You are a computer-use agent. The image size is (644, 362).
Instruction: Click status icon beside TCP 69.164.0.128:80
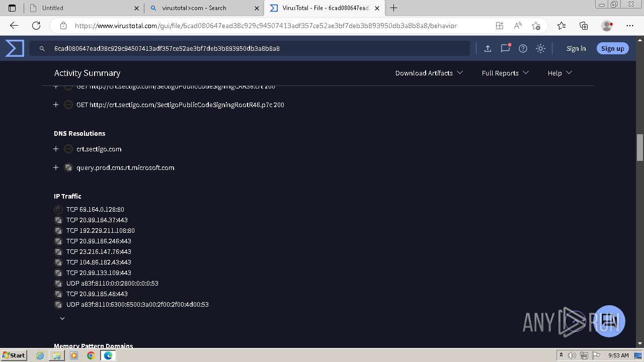58,210
